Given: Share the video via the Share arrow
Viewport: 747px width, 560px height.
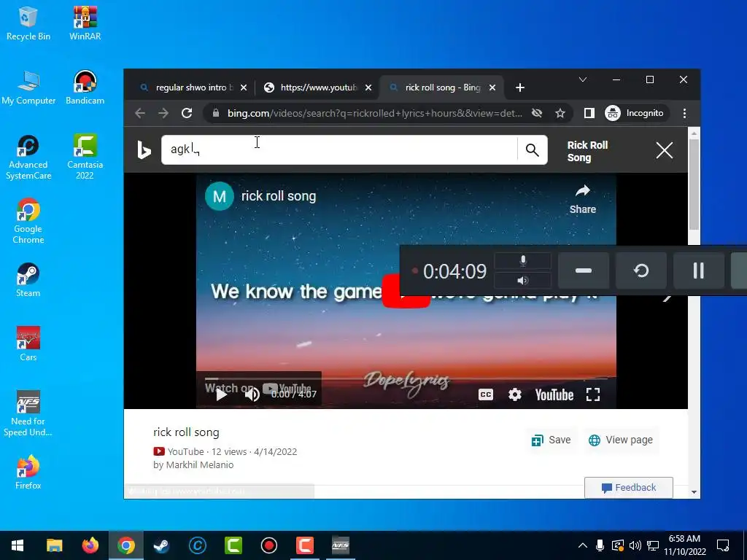Looking at the screenshot, I should click(x=583, y=199).
